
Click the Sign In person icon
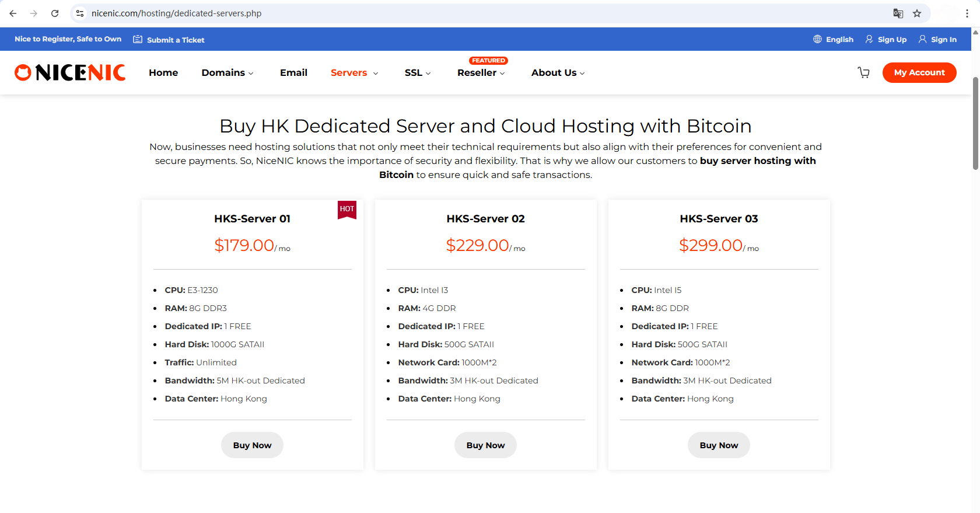click(922, 39)
